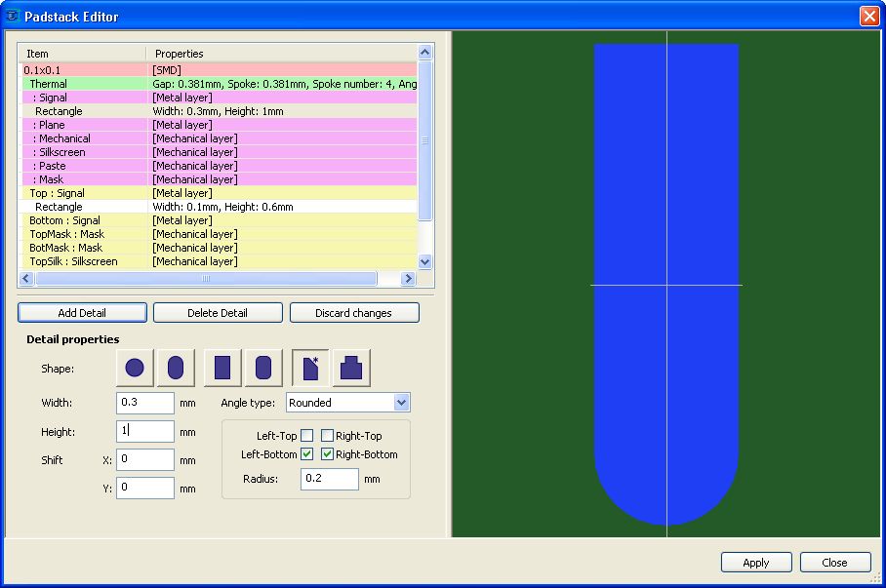The height and width of the screenshot is (588, 886).
Task: Click the list scroll up arrow
Action: pyautogui.click(x=424, y=53)
